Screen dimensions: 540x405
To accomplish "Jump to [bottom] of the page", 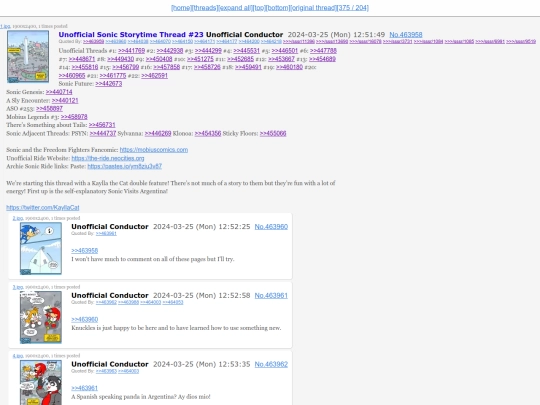I will click(x=278, y=8).
